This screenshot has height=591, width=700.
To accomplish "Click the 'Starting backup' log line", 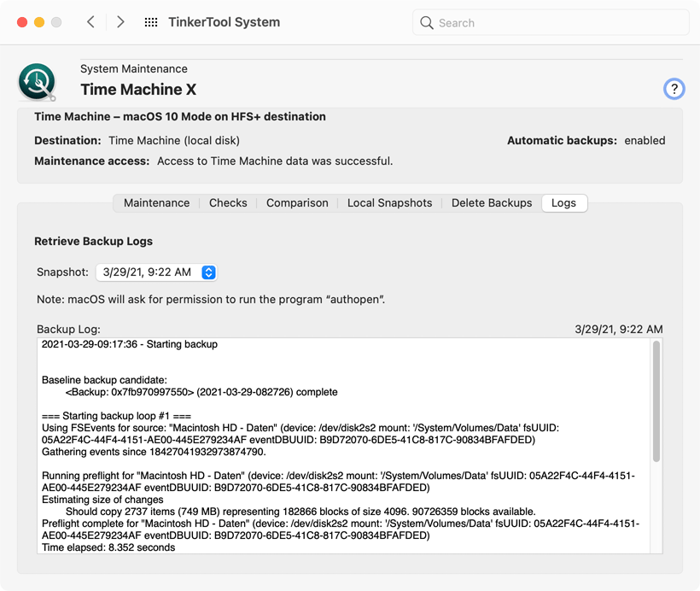I will [130, 344].
